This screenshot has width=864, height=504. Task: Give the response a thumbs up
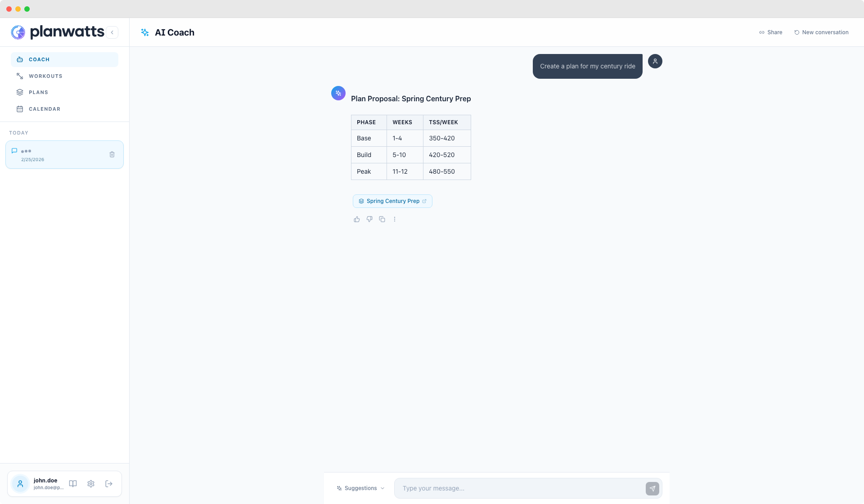pos(357,219)
